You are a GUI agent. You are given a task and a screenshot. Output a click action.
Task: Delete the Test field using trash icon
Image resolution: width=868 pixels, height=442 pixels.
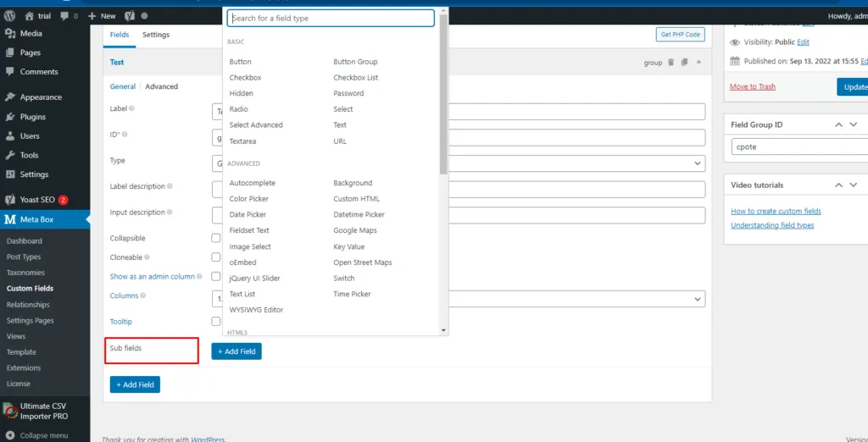coord(671,63)
